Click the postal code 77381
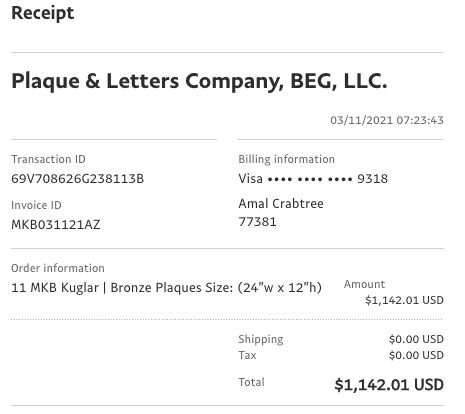 pyautogui.click(x=257, y=222)
